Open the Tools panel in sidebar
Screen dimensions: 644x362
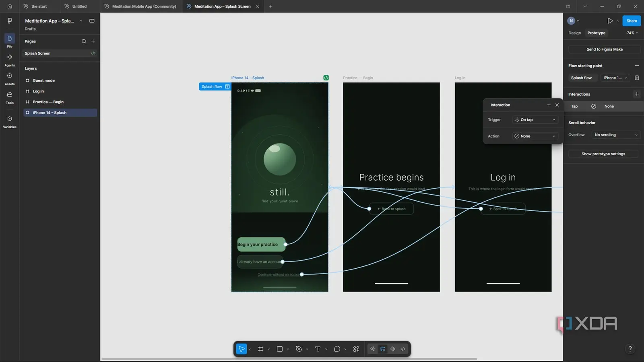[10, 97]
